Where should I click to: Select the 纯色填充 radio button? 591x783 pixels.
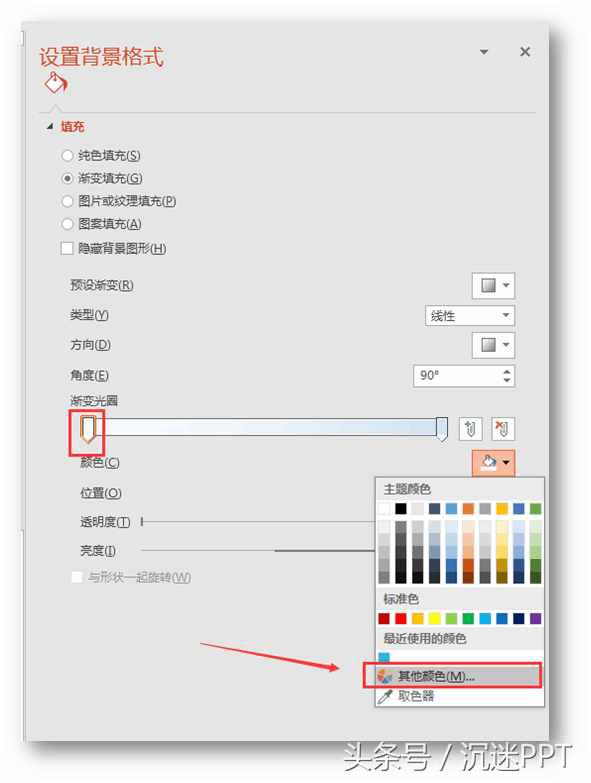(x=67, y=155)
